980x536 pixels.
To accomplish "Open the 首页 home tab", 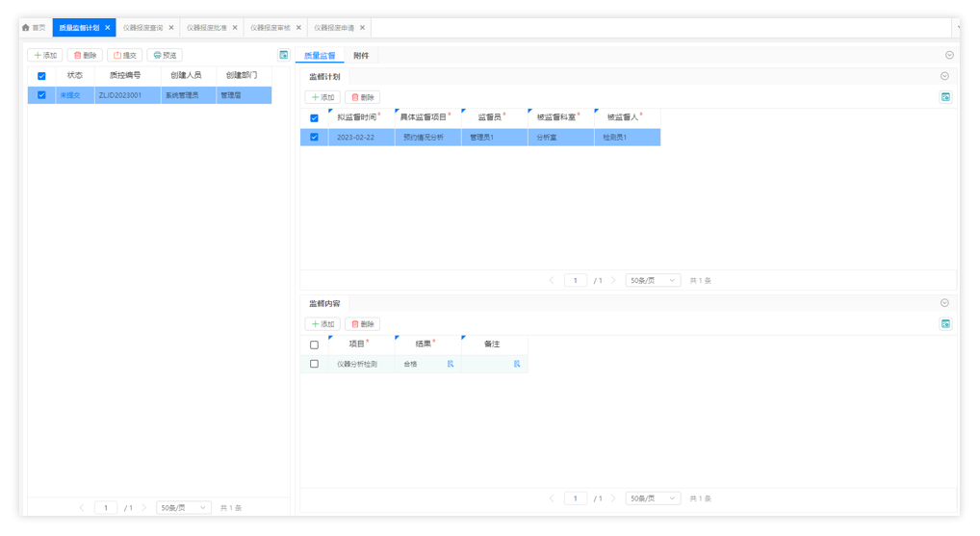I will 35,28.
